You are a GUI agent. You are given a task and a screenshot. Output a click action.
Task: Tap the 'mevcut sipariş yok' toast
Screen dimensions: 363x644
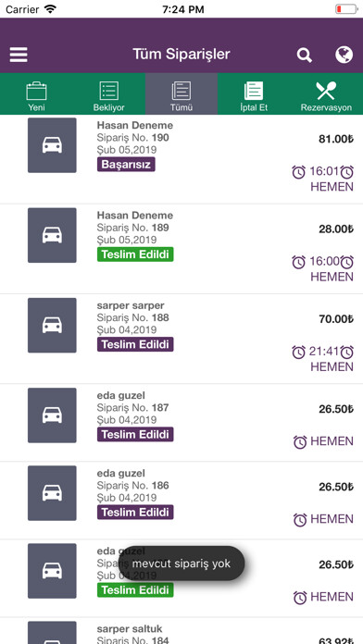click(x=181, y=563)
